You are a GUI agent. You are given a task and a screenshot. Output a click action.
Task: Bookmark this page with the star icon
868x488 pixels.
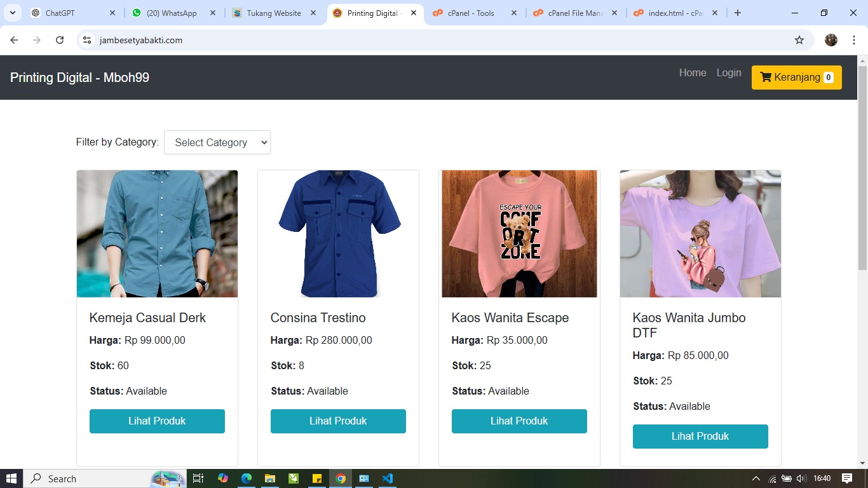799,40
